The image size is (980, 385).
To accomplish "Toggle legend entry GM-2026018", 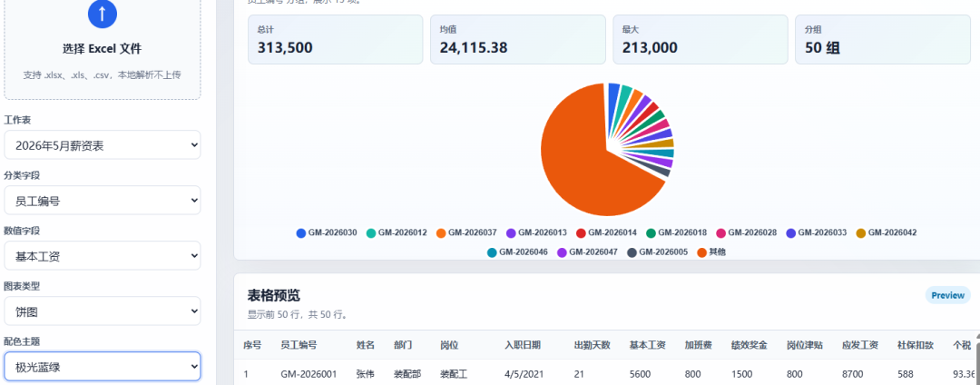I will click(x=677, y=232).
